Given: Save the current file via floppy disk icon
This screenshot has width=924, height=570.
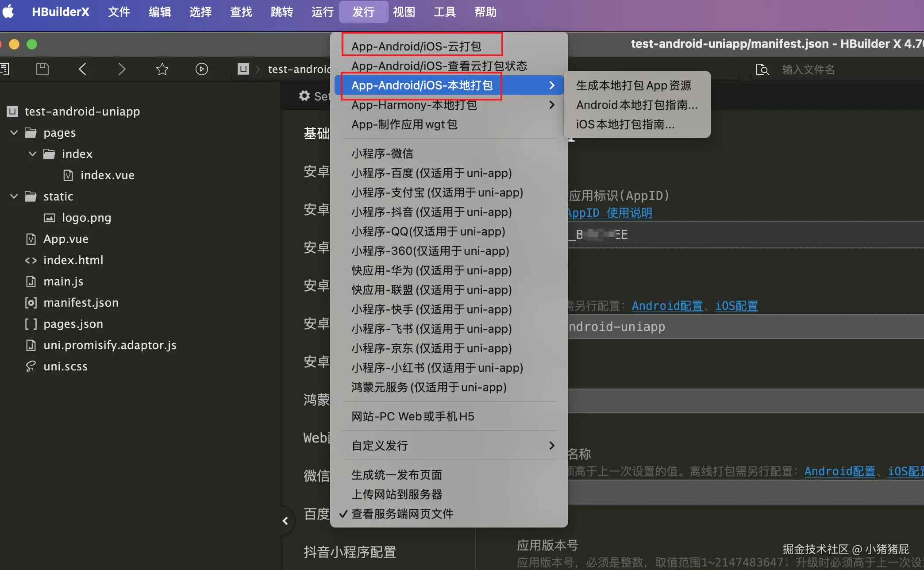Looking at the screenshot, I should [x=42, y=69].
